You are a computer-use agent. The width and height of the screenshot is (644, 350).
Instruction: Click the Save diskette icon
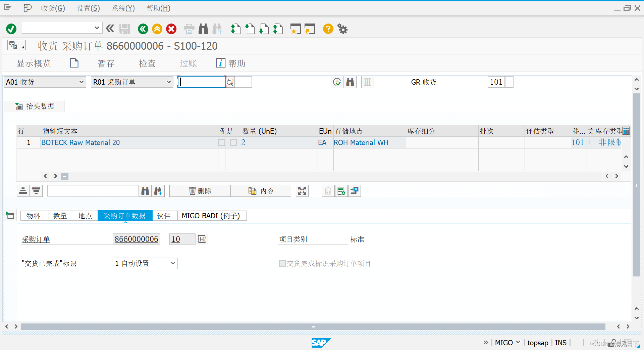(x=124, y=29)
